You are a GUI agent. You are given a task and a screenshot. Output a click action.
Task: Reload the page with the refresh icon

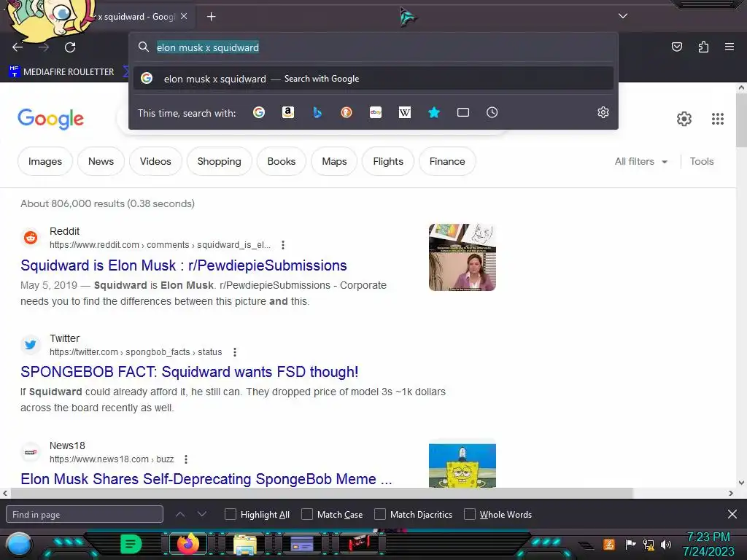tap(70, 47)
